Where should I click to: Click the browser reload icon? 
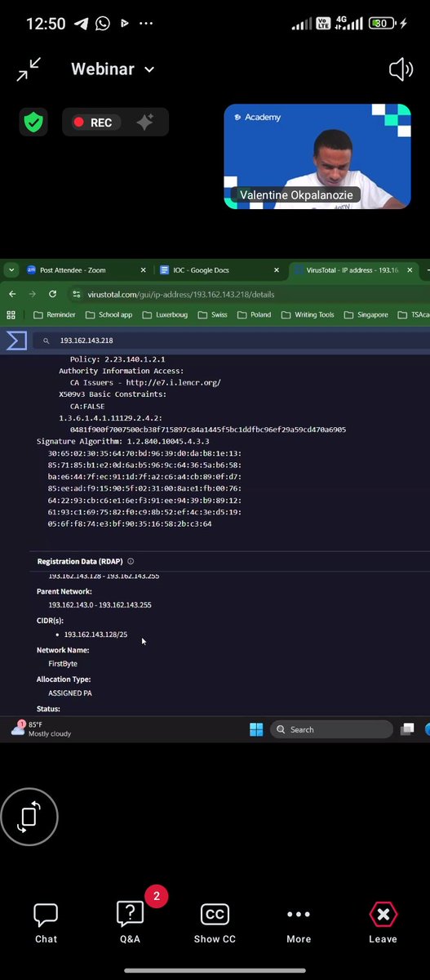[x=53, y=294]
